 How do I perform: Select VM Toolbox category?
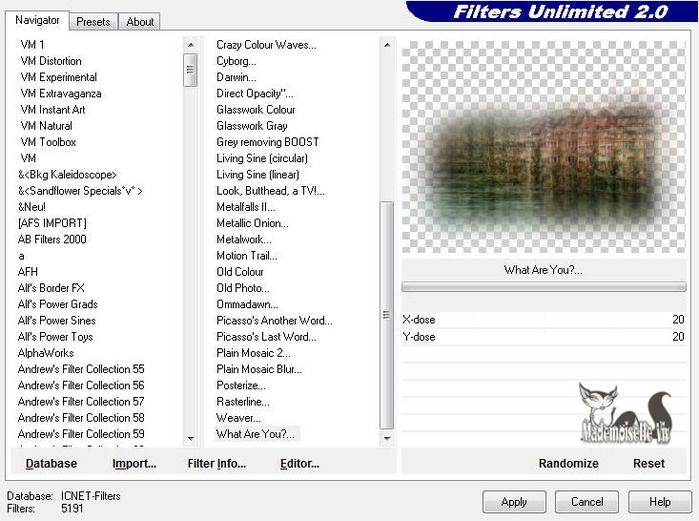coord(48,142)
